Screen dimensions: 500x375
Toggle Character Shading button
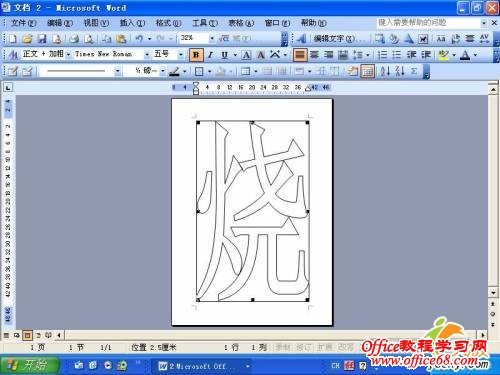point(261,55)
